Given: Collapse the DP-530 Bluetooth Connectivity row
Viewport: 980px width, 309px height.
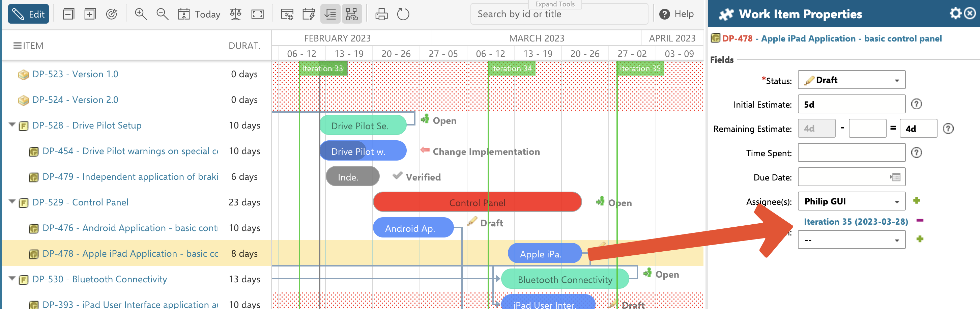Looking at the screenshot, I should point(12,279).
